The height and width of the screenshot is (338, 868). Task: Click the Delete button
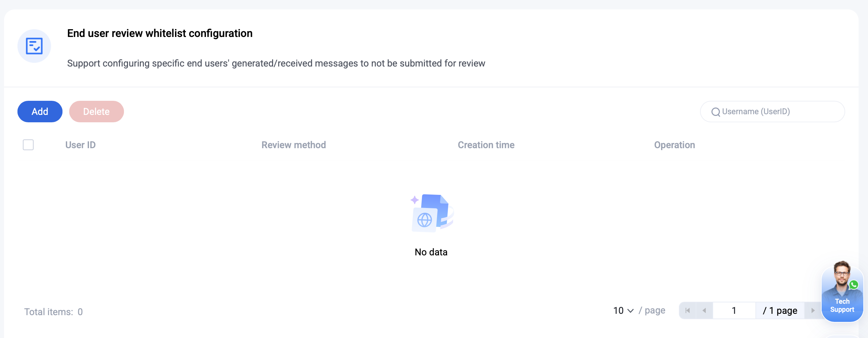[96, 112]
